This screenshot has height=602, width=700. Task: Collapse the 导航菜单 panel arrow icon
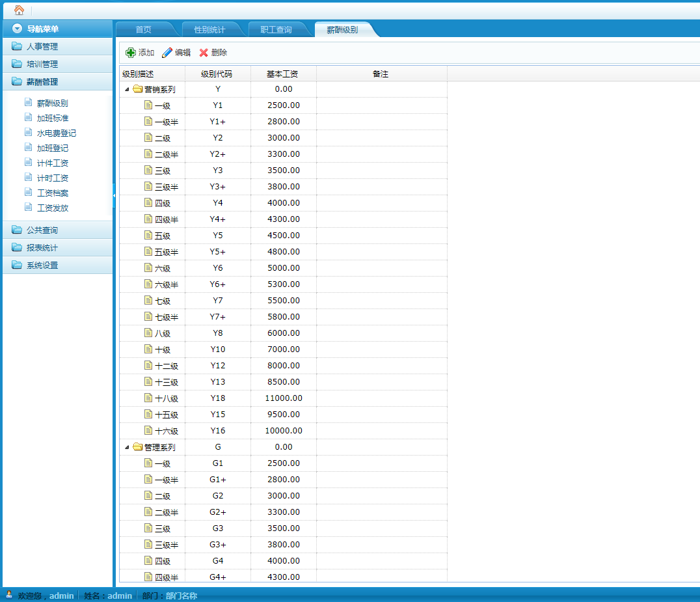[x=17, y=29]
